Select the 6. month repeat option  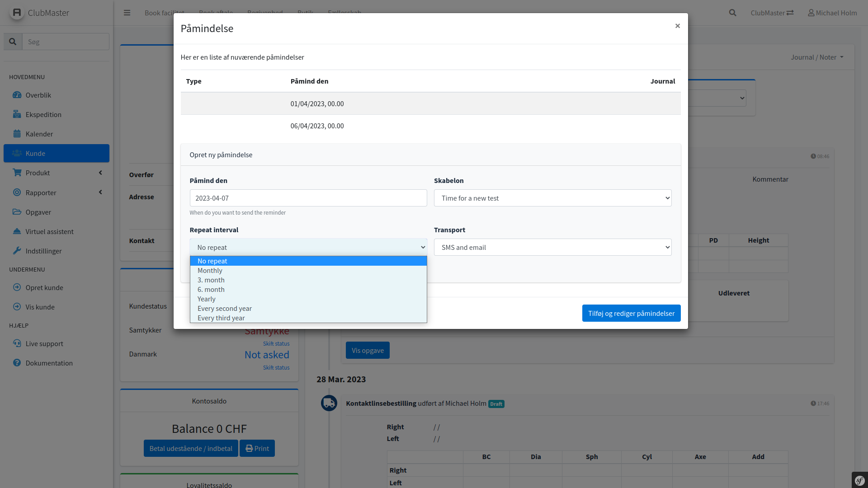click(211, 289)
